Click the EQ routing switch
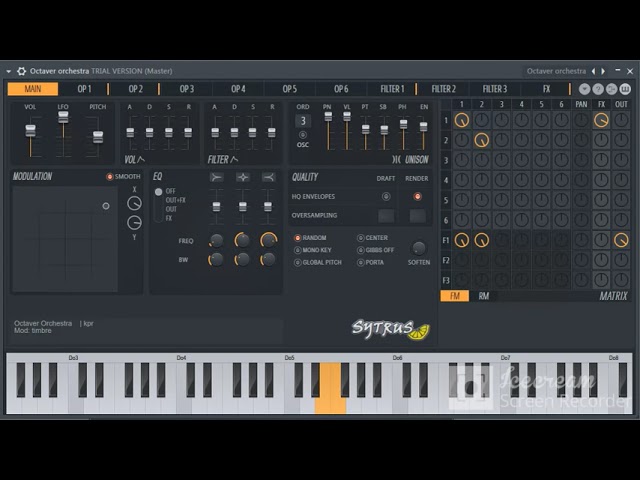 pos(158,204)
